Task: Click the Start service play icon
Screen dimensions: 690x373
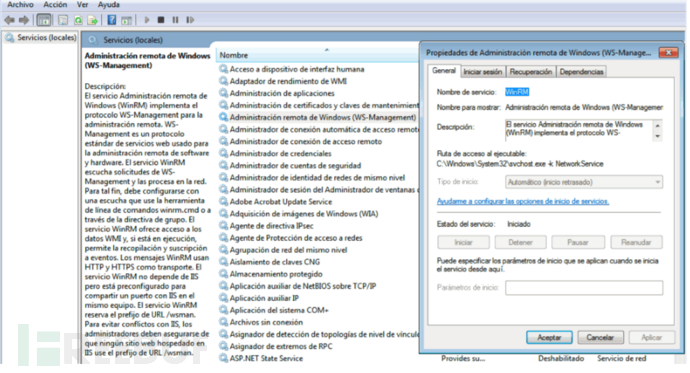Action: [147, 20]
